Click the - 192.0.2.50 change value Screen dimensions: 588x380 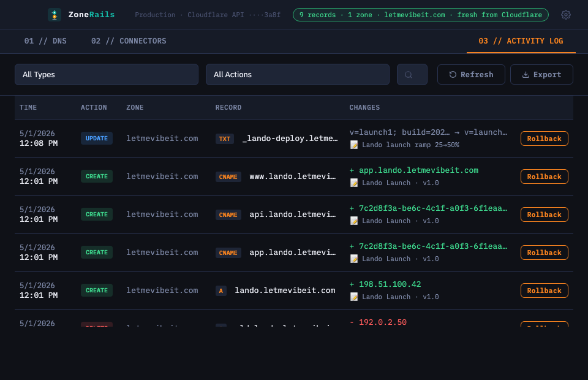coord(378,322)
